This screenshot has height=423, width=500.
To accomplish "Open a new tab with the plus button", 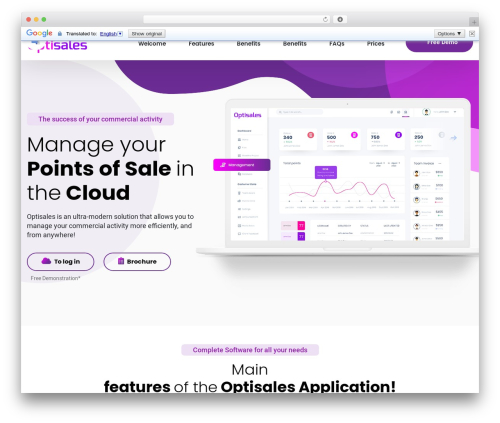I will pyautogui.click(x=474, y=22).
